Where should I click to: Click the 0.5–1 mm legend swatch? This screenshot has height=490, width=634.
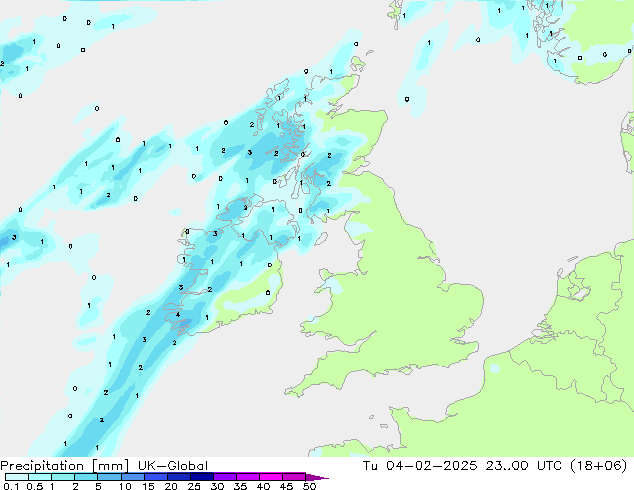40,477
